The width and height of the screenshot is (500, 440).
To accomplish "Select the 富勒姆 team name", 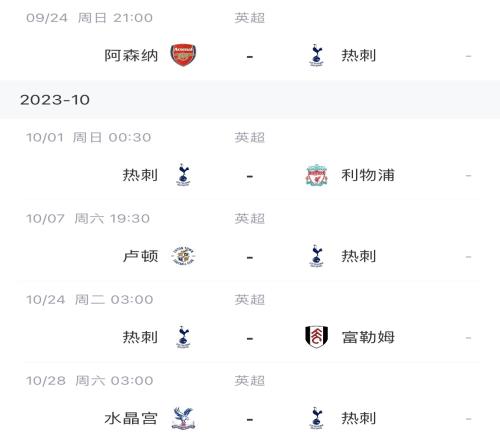I will (368, 337).
